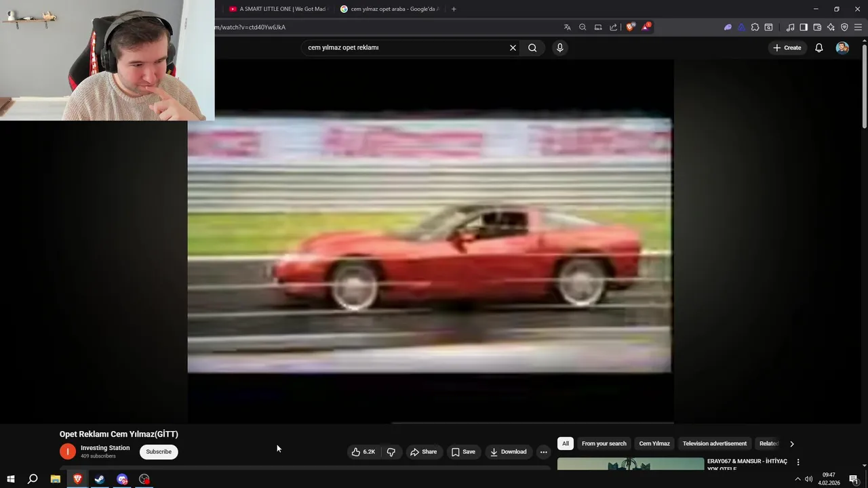Click the translate page icon in address bar
The image size is (868, 488).
pyautogui.click(x=567, y=27)
